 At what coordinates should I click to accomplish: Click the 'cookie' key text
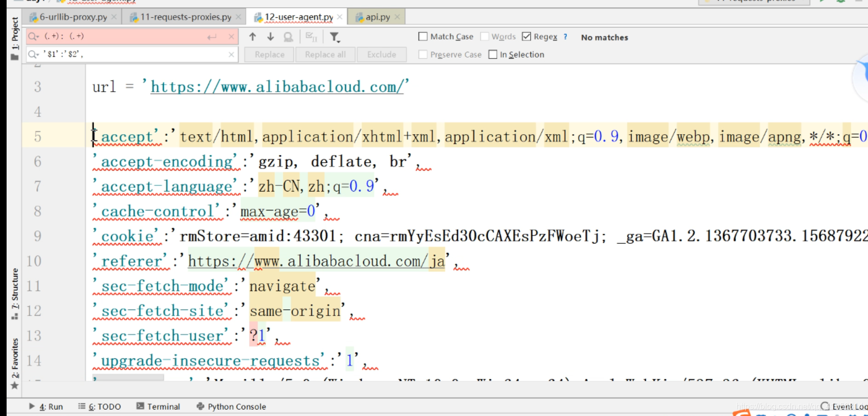point(126,236)
